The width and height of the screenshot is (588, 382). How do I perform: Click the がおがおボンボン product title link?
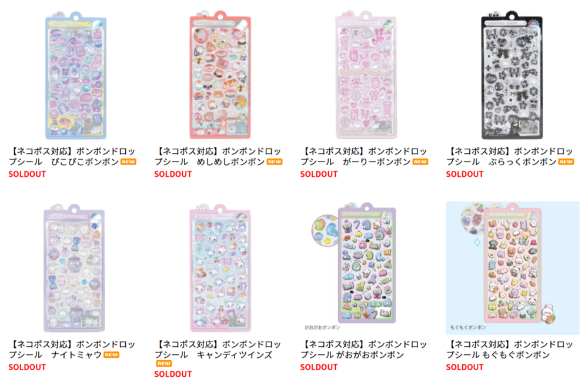(364, 350)
